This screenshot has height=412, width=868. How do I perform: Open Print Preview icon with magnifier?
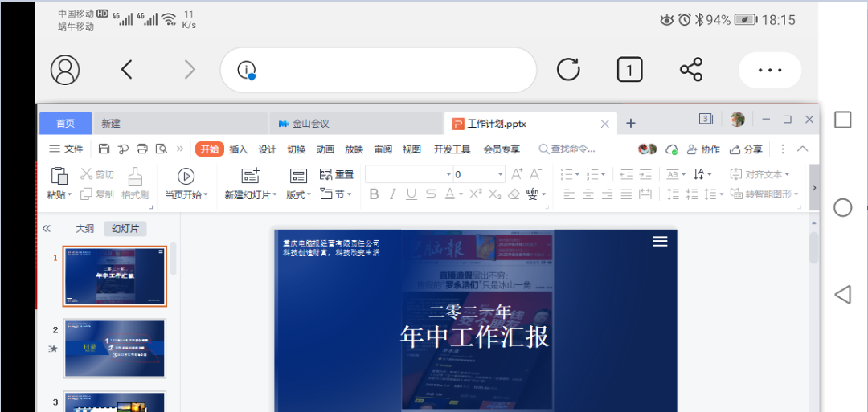click(161, 149)
